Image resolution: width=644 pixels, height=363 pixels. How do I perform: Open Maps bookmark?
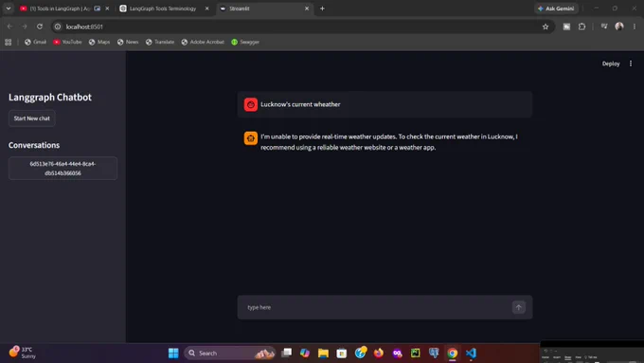click(99, 42)
